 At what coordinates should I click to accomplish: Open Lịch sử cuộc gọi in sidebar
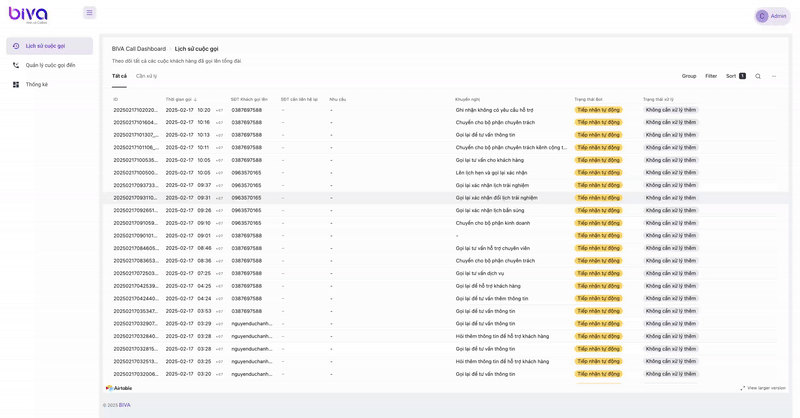[x=49, y=46]
